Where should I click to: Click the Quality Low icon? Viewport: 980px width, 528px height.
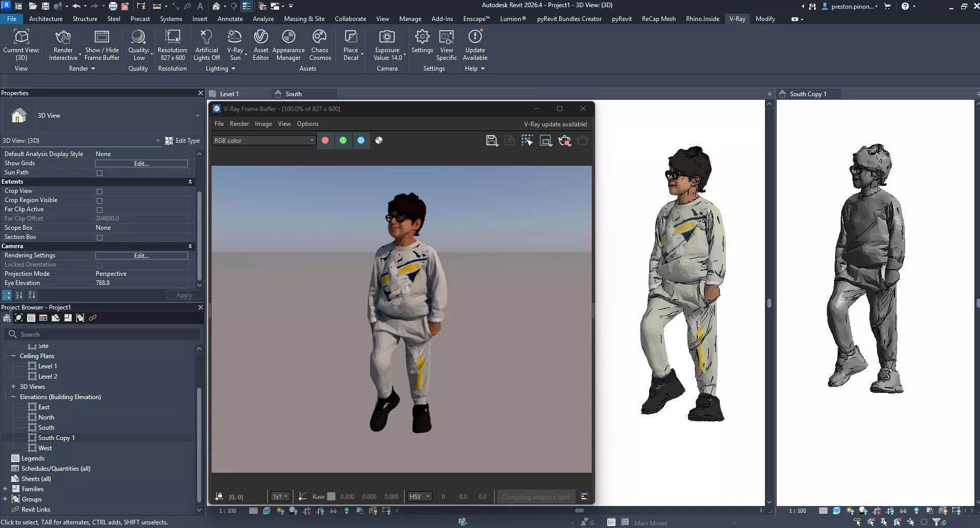(x=138, y=37)
